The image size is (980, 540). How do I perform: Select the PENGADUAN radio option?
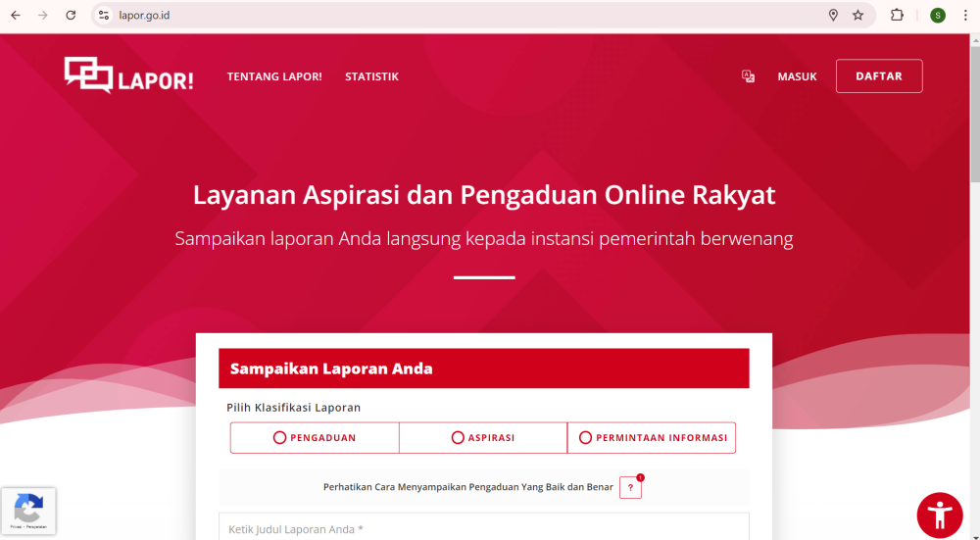[315, 437]
